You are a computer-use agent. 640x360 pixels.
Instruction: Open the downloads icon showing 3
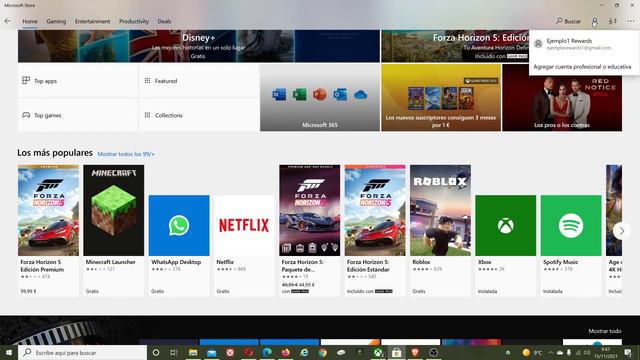pyautogui.click(x=612, y=21)
